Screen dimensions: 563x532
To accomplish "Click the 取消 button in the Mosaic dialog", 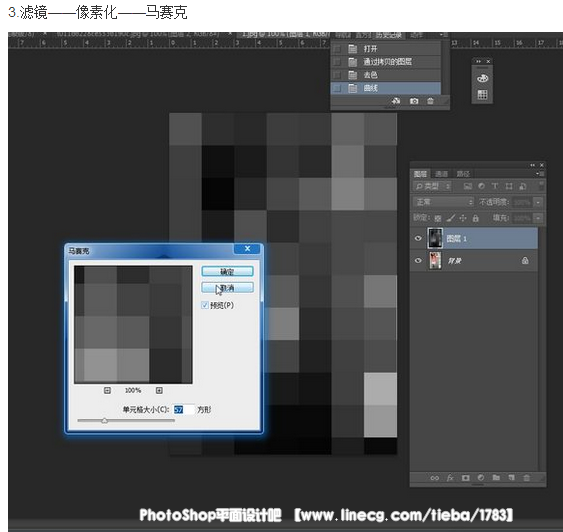I will (227, 288).
